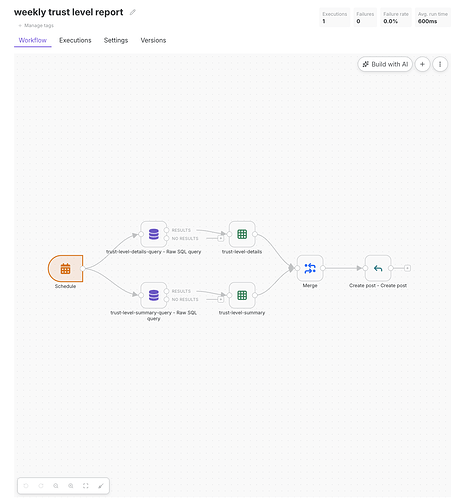456x500 pixels.
Task: Open the trust-level-summary-query SQL node
Action: click(154, 295)
